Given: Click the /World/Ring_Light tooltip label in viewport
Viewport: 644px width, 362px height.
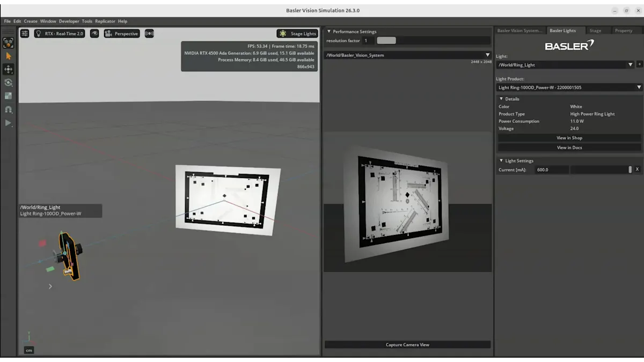Looking at the screenshot, I should 60,211.
